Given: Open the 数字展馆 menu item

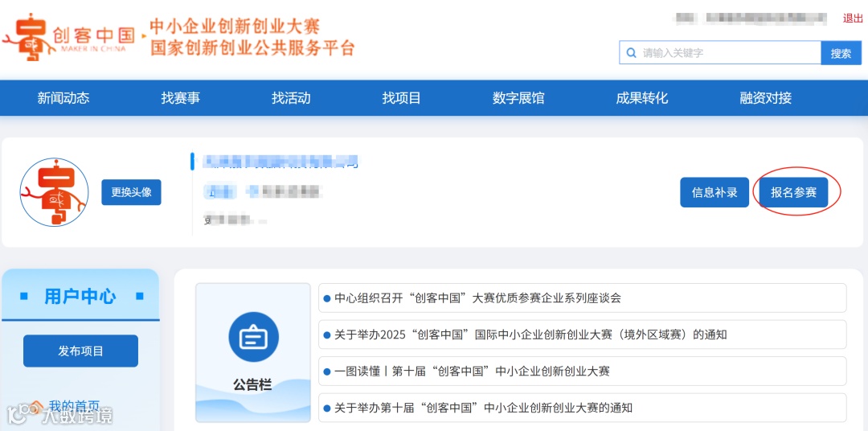Looking at the screenshot, I should click(518, 98).
